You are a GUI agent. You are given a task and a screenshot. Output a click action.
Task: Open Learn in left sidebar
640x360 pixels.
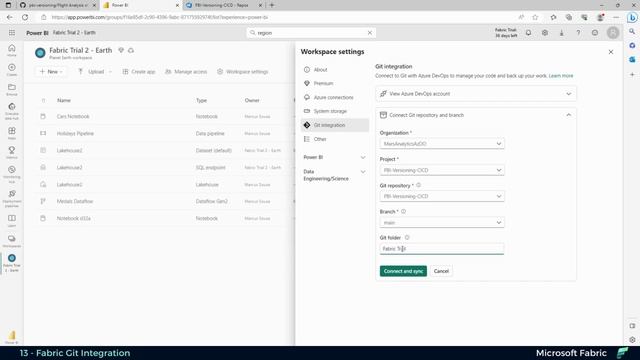tap(12, 221)
